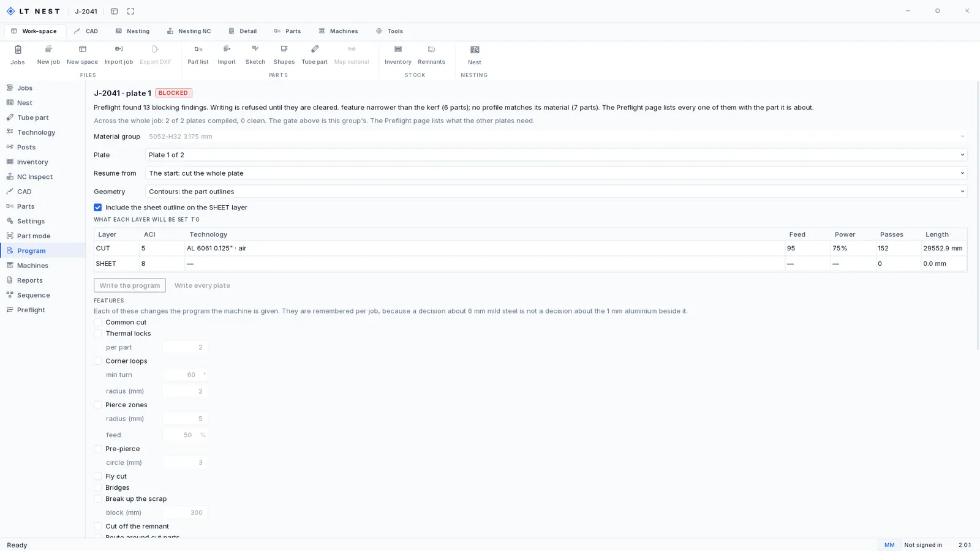Switch to the Machines tab
This screenshot has width=980, height=551.
338,31
